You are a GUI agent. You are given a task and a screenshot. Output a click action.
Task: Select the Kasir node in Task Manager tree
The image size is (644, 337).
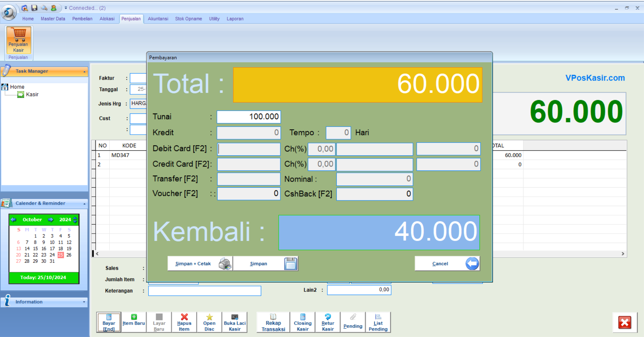point(32,95)
